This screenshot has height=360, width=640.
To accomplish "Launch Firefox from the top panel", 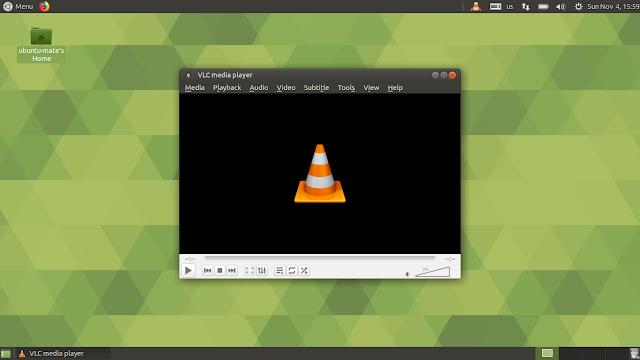I will [44, 7].
